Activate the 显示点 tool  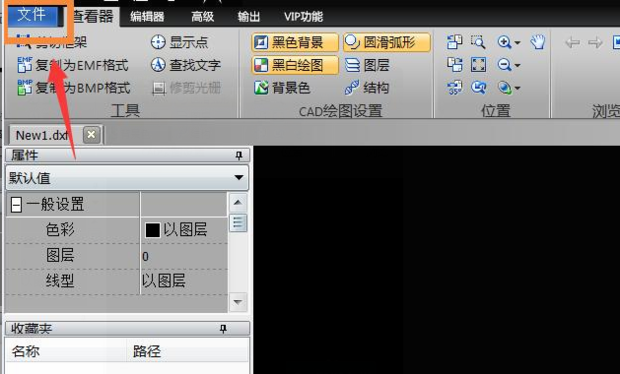[180, 42]
